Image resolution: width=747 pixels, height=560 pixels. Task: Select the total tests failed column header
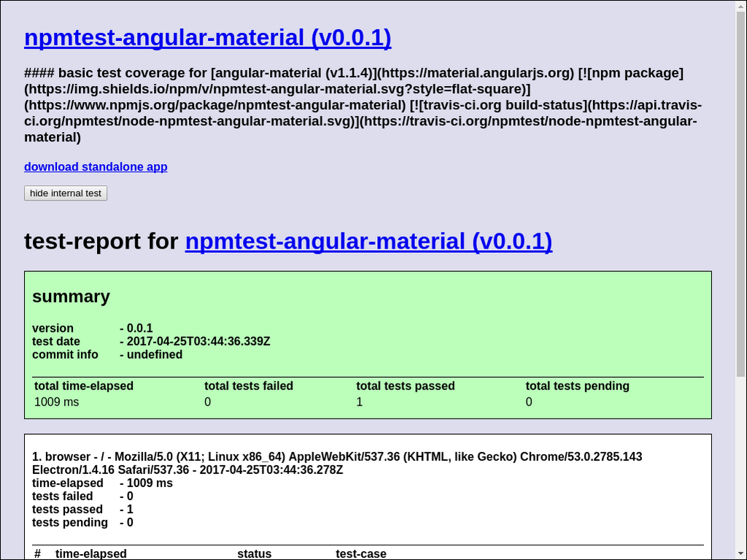coord(248,386)
